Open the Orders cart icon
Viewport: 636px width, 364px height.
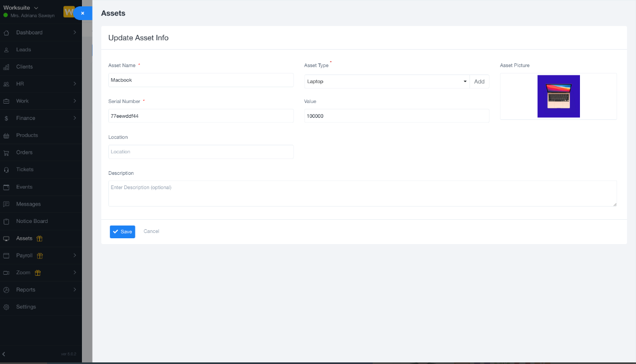(5, 152)
